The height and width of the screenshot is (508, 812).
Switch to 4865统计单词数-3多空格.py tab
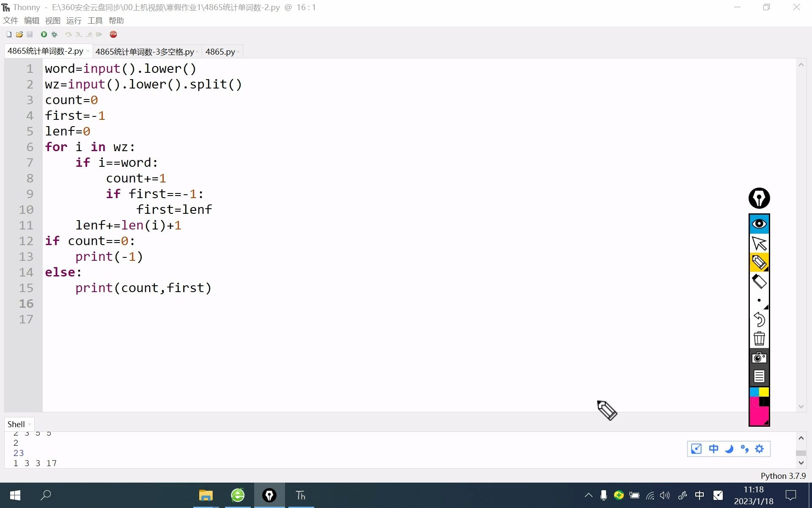[x=144, y=52]
